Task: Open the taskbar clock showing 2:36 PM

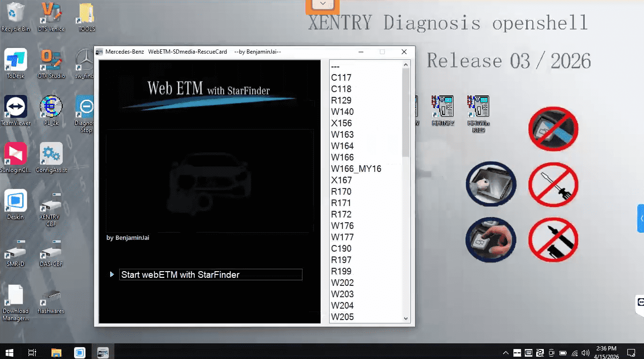Action: point(607,352)
